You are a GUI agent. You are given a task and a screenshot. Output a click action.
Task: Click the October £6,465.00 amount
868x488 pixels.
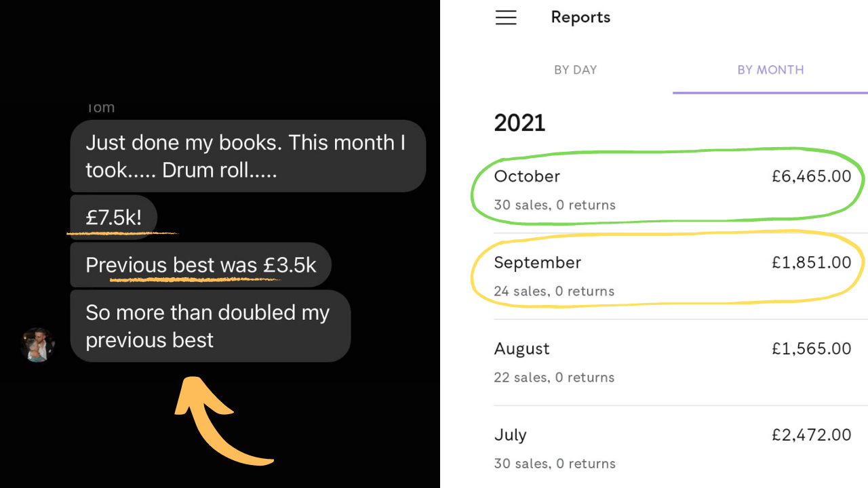tap(811, 176)
